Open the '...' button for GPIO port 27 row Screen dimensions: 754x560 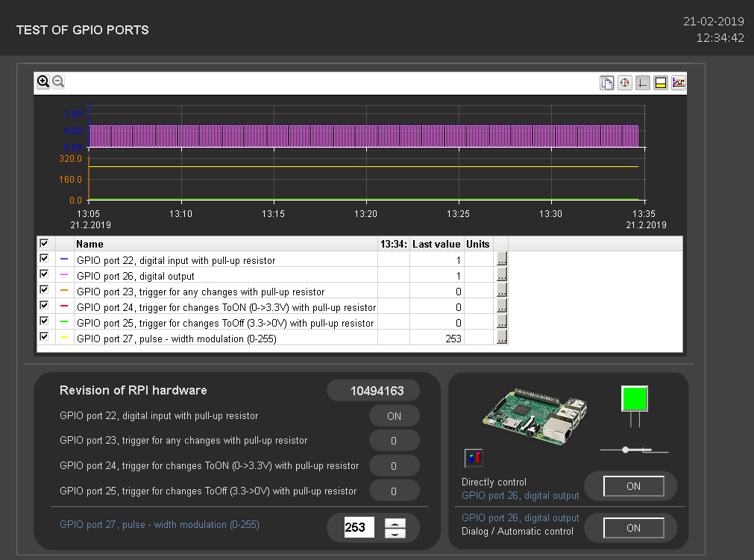click(x=501, y=338)
